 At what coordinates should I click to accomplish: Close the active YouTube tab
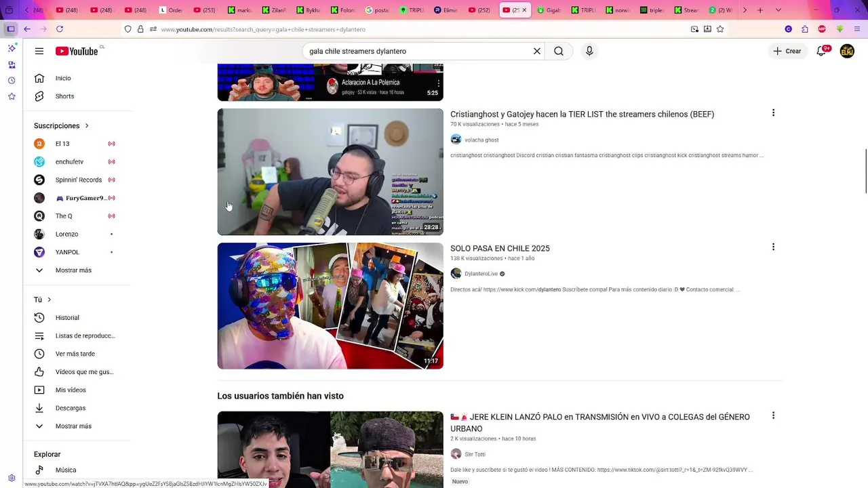[524, 10]
